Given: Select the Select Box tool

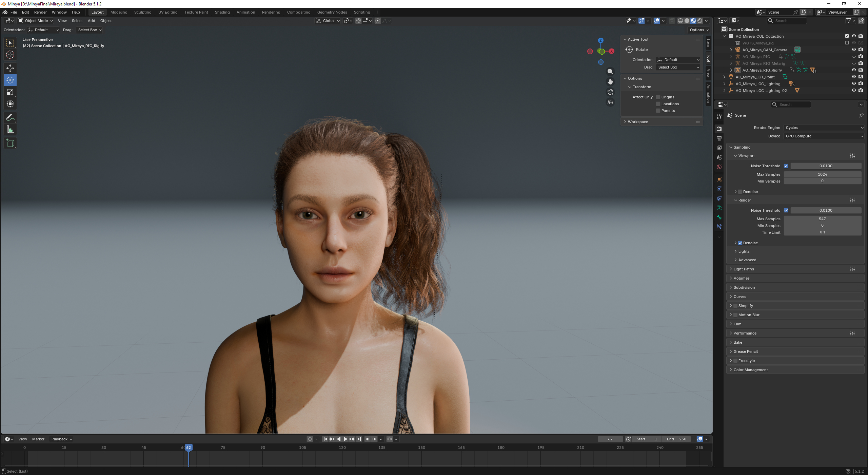Looking at the screenshot, I should tap(10, 43).
